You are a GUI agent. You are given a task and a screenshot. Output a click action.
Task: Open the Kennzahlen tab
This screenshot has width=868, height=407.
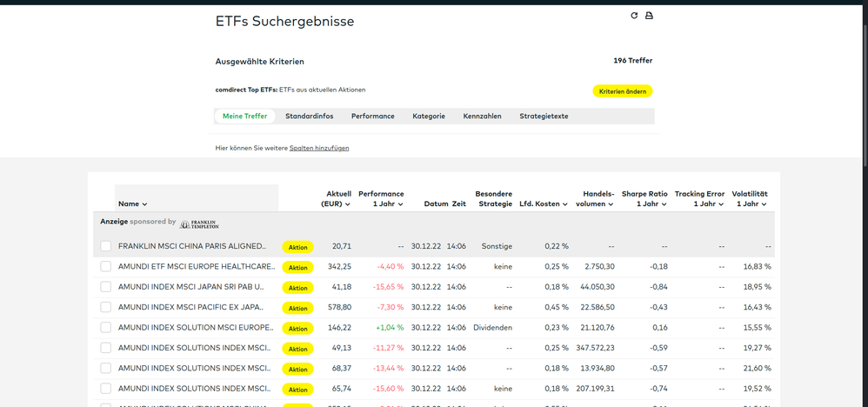pyautogui.click(x=482, y=116)
